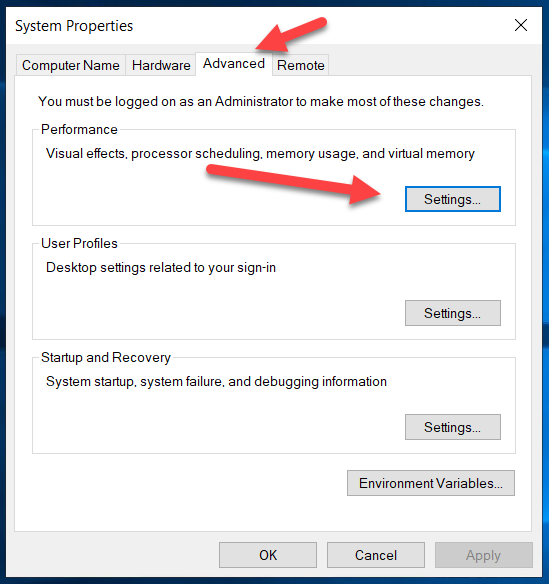Image resolution: width=549 pixels, height=584 pixels.
Task: Confirm with the OK button
Action: click(x=268, y=555)
